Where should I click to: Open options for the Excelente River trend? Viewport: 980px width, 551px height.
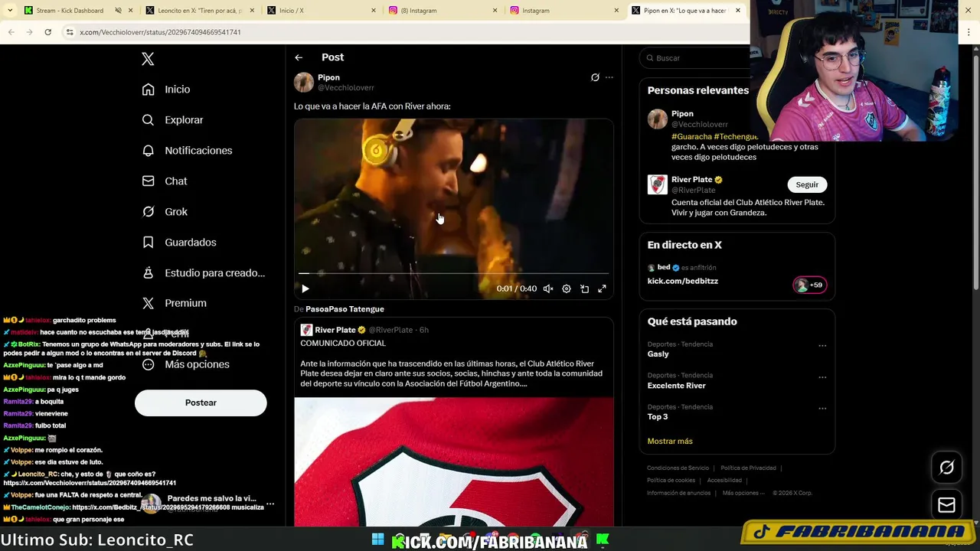pos(822,377)
